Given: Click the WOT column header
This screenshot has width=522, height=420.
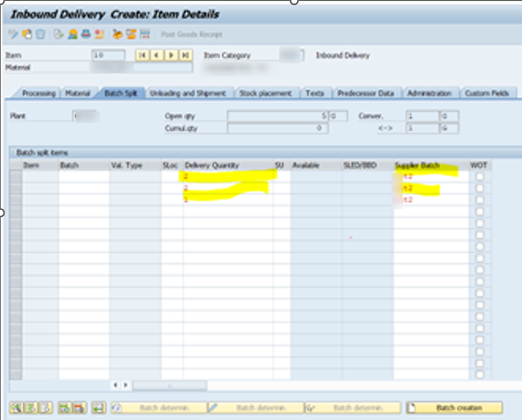Looking at the screenshot, I should [x=479, y=165].
